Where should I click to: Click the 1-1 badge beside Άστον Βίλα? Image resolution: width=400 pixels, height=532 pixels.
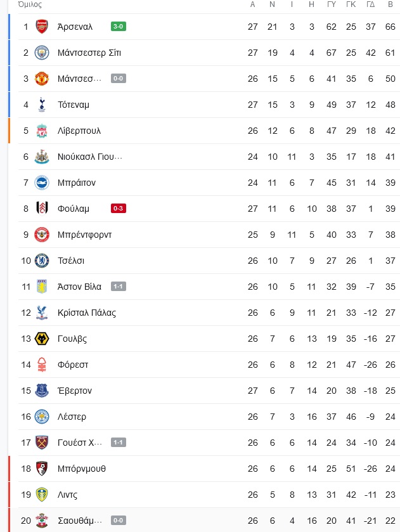tap(119, 287)
